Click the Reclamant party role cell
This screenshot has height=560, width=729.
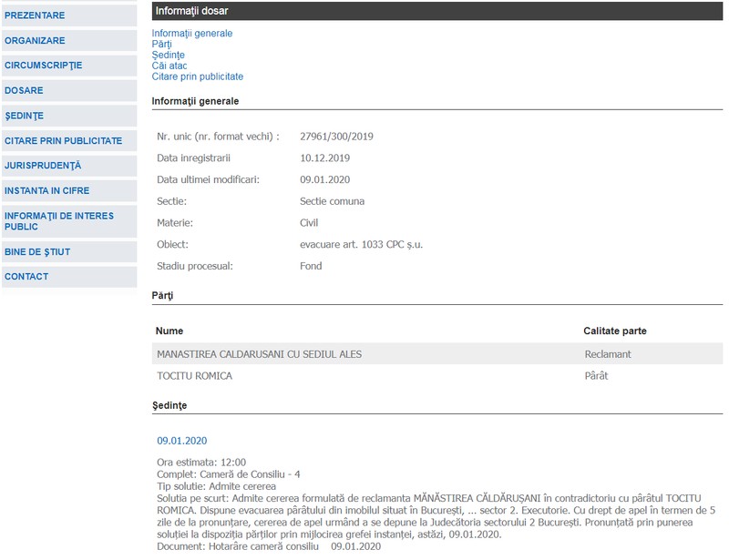point(608,354)
